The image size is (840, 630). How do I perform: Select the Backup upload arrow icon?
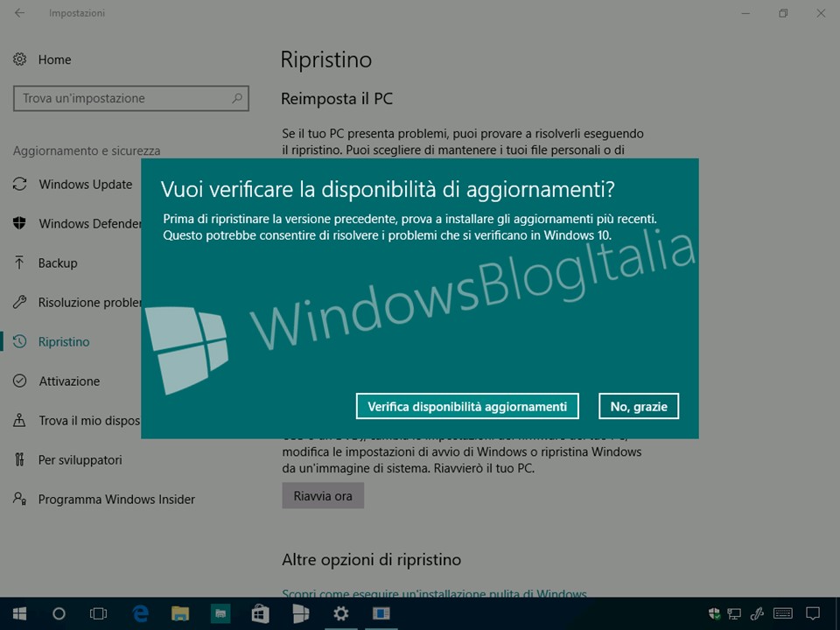20,262
